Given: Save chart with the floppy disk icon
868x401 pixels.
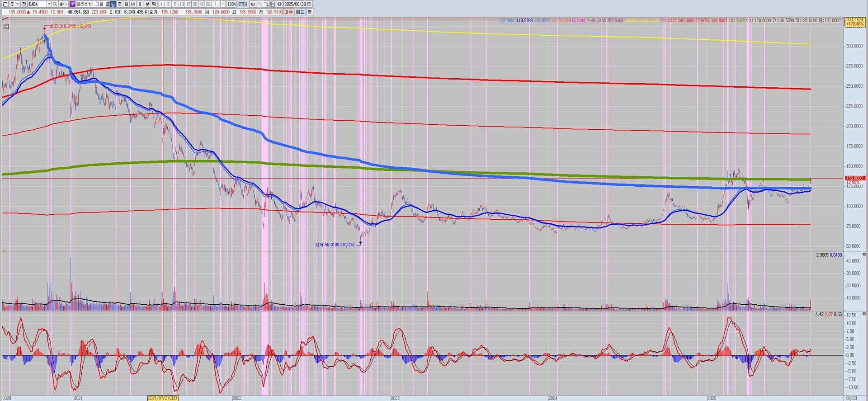Looking at the screenshot, I should (x=273, y=4).
